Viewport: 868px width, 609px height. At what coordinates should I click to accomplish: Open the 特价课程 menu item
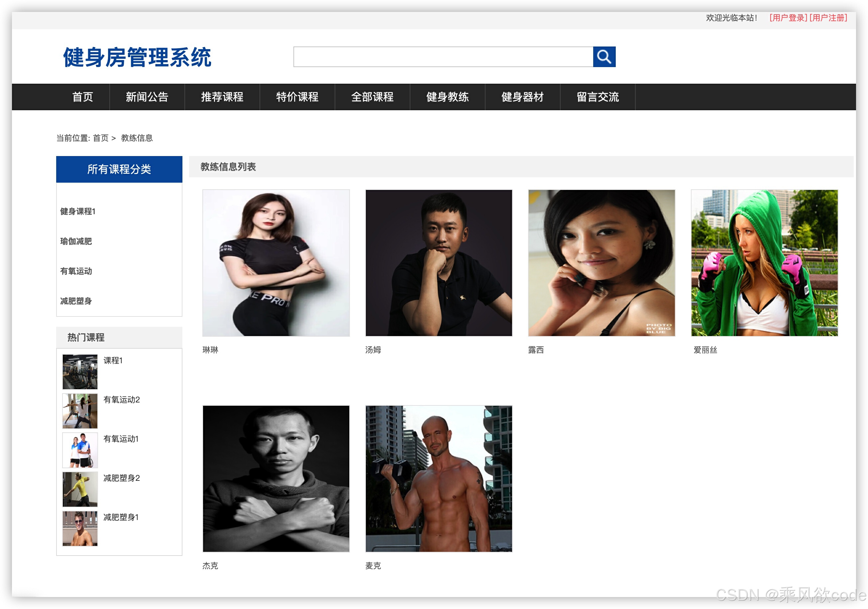[x=297, y=97]
